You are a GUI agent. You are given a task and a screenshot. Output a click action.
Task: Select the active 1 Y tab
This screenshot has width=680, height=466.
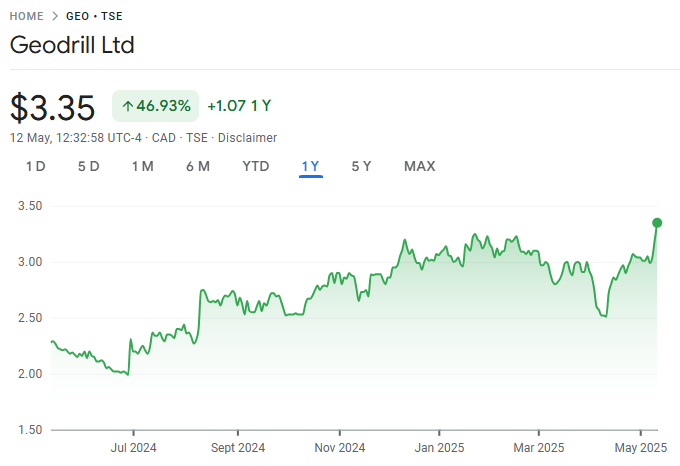pos(311,166)
